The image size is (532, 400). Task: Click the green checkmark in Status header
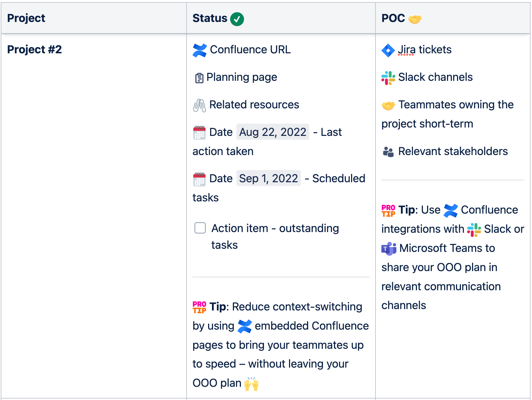point(237,19)
